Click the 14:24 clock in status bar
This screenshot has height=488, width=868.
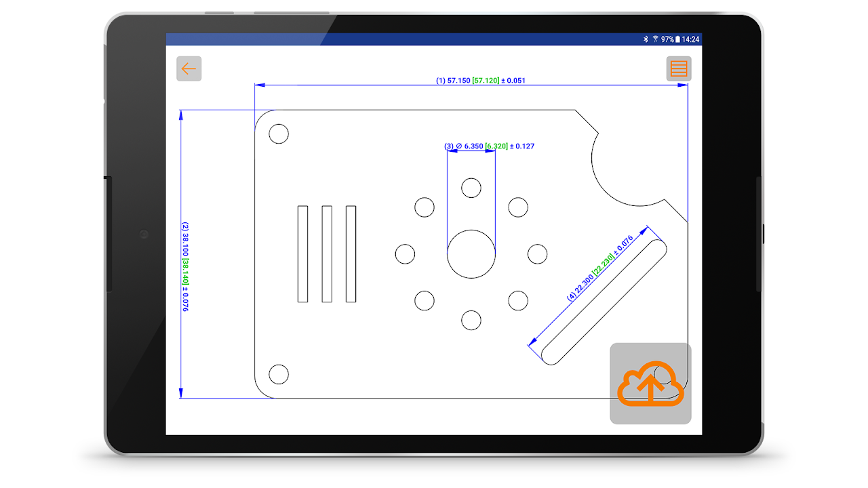(x=690, y=39)
